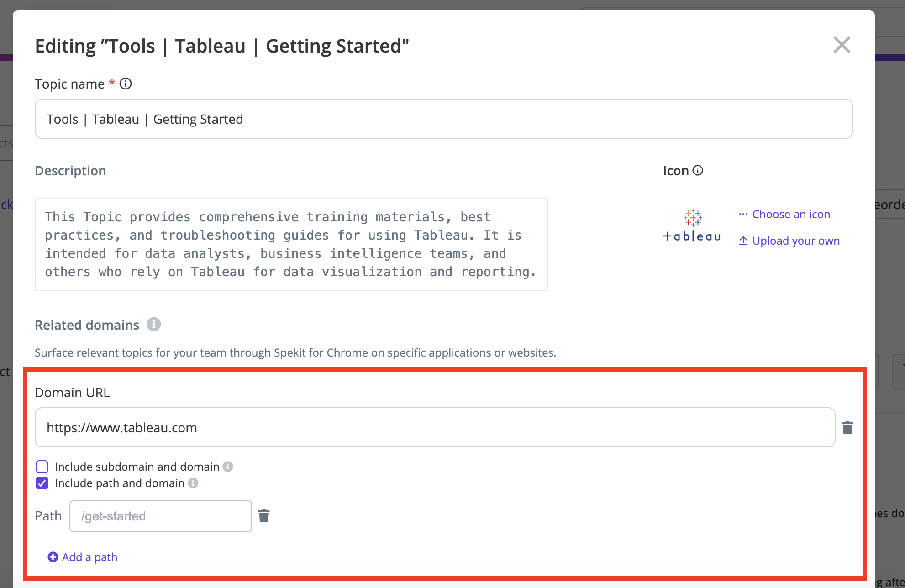The width and height of the screenshot is (905, 588).
Task: Click the Upload your own link text
Action: pos(796,241)
